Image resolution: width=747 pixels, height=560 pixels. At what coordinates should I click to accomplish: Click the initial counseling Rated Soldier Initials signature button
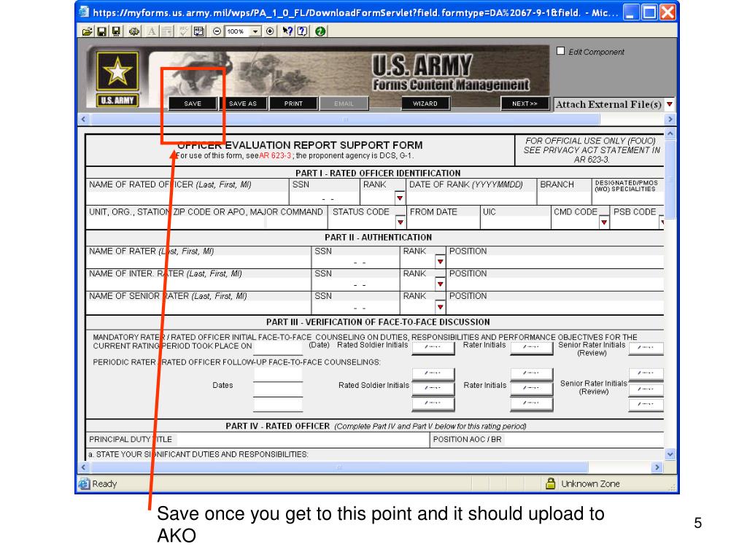point(433,347)
